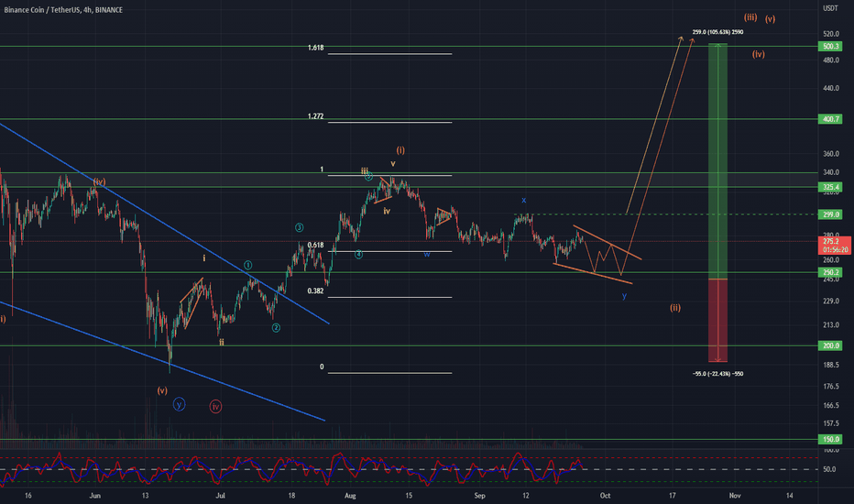This screenshot has width=854, height=504.
Task: Click the blue circled y marker
Action: pos(179,404)
